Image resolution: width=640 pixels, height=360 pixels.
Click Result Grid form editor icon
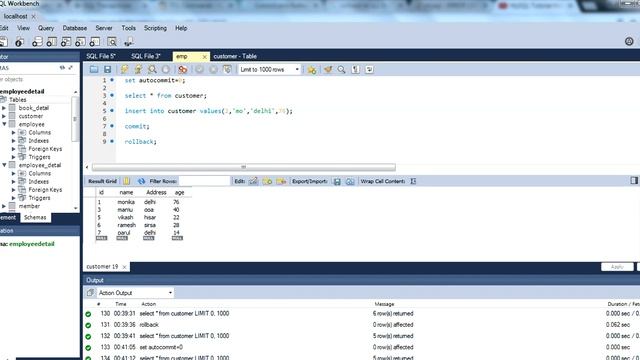coord(127,181)
